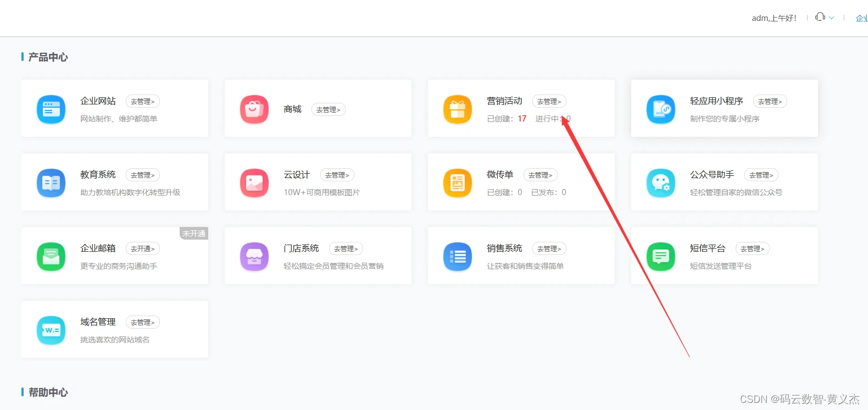Click the 轻应用小程序 blue icon
The height and width of the screenshot is (410, 868).
coord(661,109)
